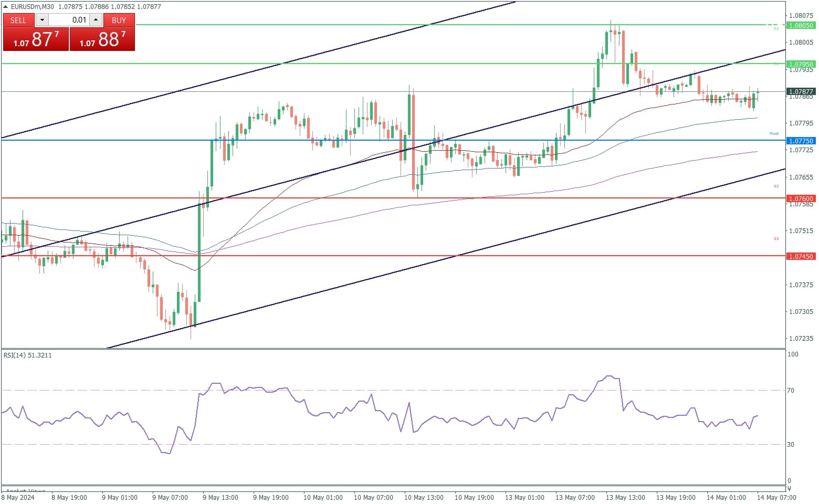Click the 1.07515 price scale value

pyautogui.click(x=801, y=231)
